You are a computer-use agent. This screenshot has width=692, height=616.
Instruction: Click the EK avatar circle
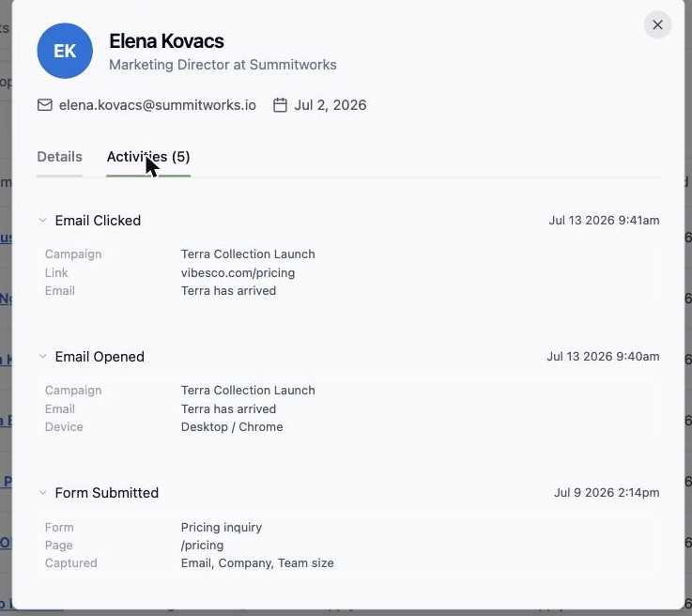65,51
